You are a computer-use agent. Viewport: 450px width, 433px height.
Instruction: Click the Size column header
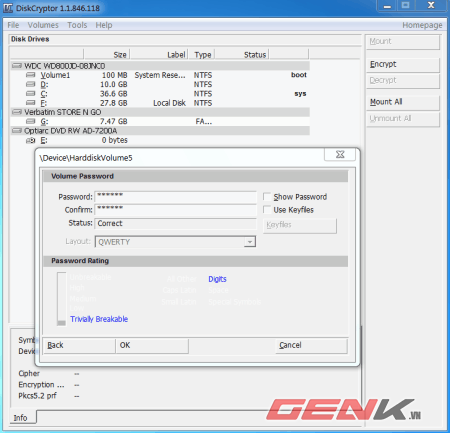107,54
